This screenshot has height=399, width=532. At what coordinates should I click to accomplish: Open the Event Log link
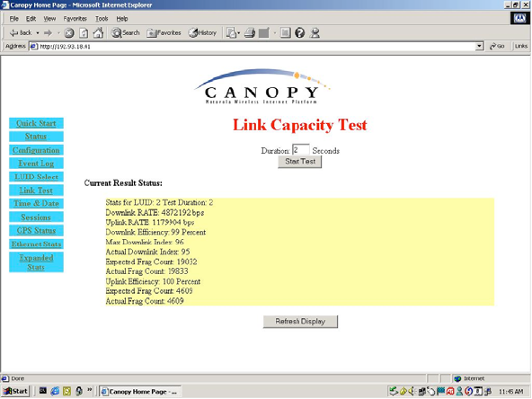(x=36, y=164)
